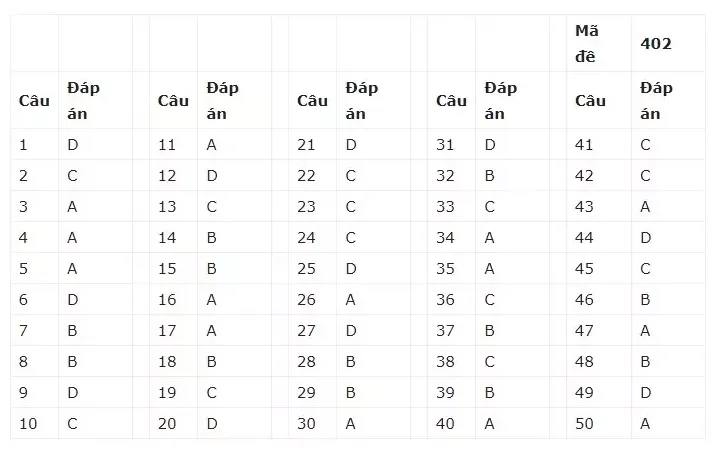Select question number 25 cell
Image resolution: width=720 pixels, height=453 pixels.
tap(312, 268)
